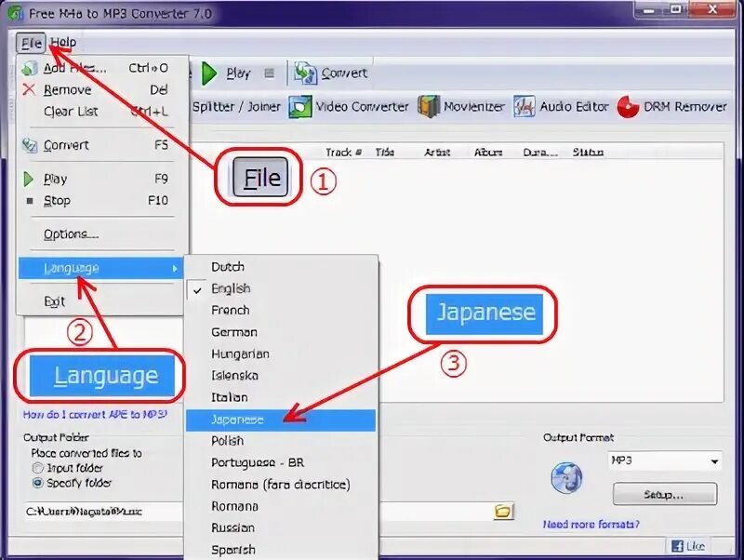Choose Exit in the File menu

[x=102, y=301]
